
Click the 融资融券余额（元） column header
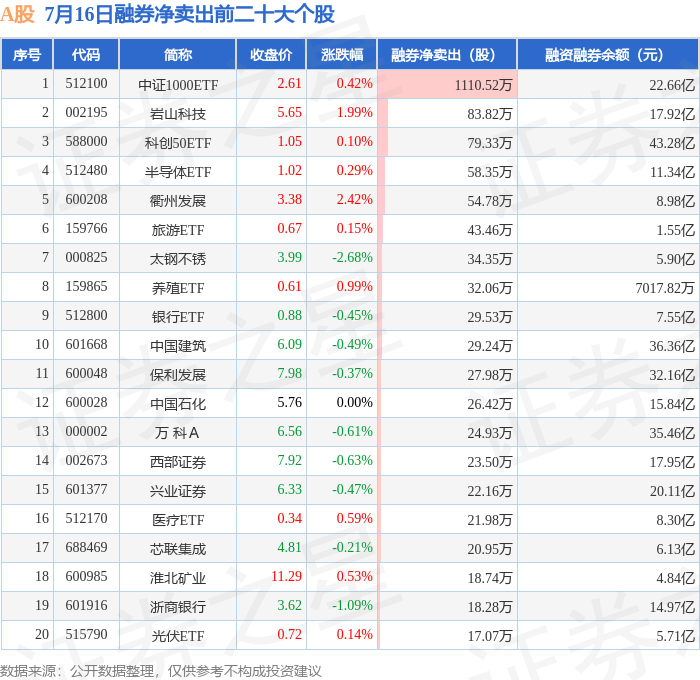(x=608, y=54)
